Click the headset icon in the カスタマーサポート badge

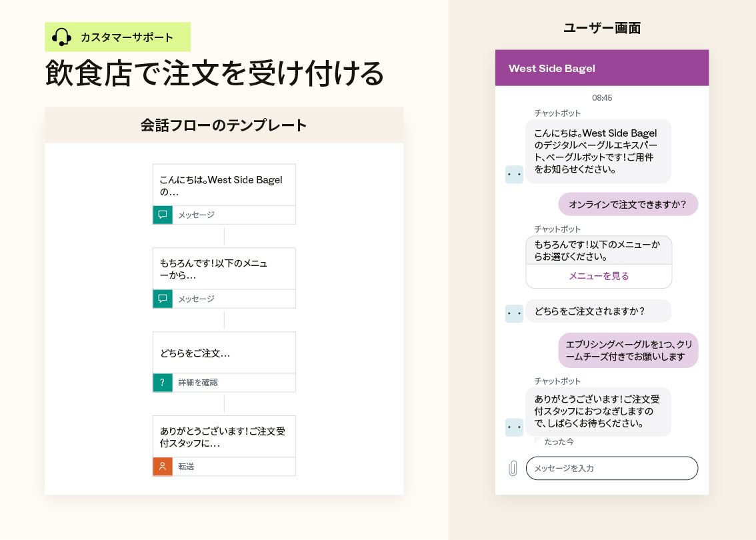(61, 37)
